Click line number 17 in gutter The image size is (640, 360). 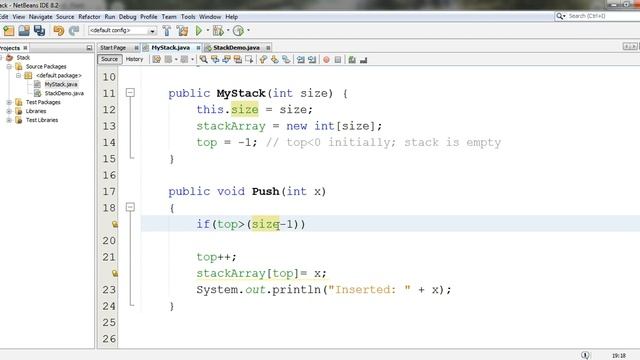pos(109,191)
